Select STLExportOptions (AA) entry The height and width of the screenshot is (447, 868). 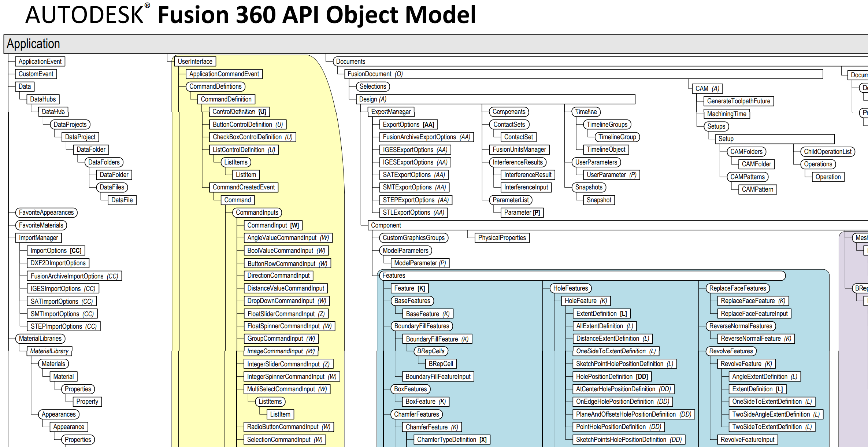point(413,213)
